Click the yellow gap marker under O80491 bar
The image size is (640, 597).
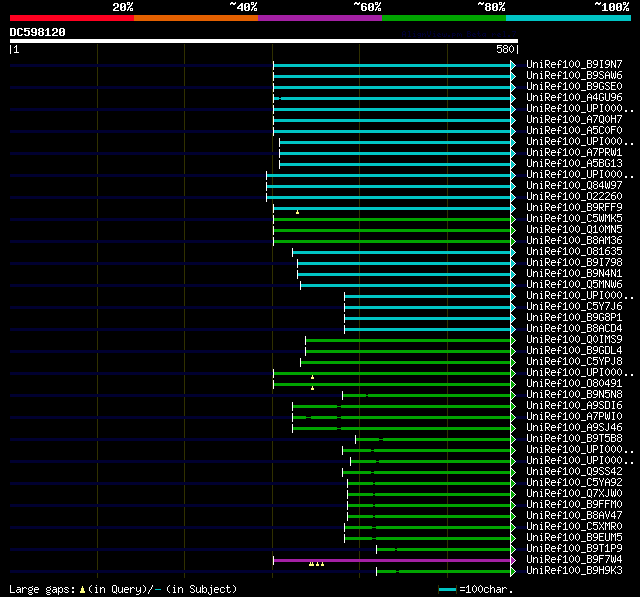(313, 388)
